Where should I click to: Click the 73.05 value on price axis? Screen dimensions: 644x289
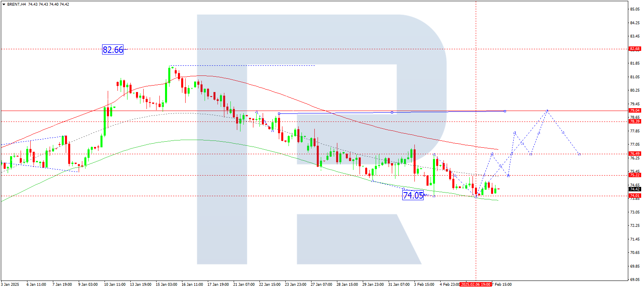pos(635,212)
